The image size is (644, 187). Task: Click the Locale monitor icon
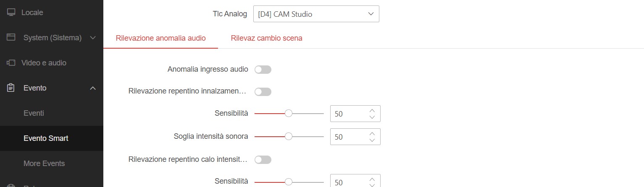(x=11, y=13)
